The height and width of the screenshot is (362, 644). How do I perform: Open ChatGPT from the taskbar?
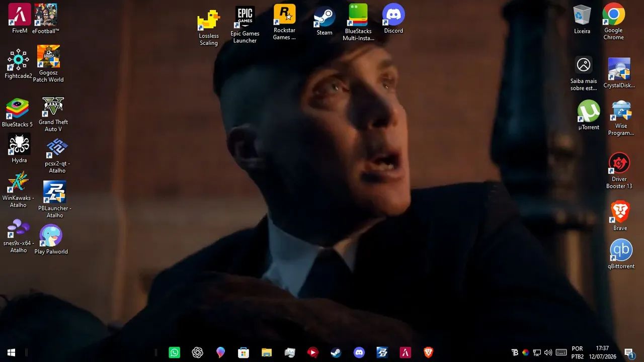click(197, 352)
